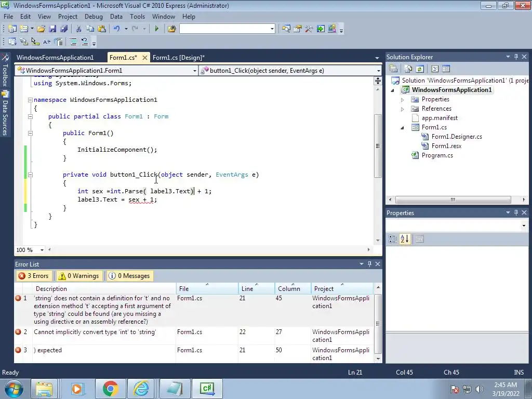Click the Paste clipboard icon
The image size is (532, 399).
pos(101,29)
